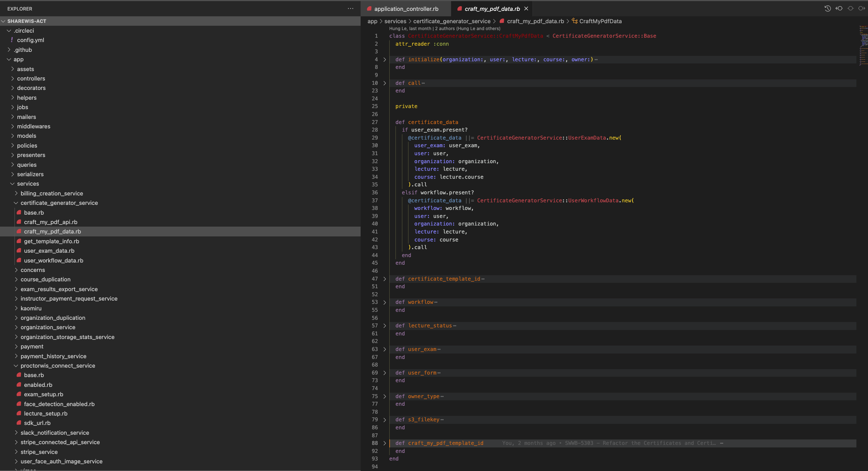This screenshot has height=471, width=868.
Task: Click the middle commit-circle revision icon
Action: tap(850, 8)
